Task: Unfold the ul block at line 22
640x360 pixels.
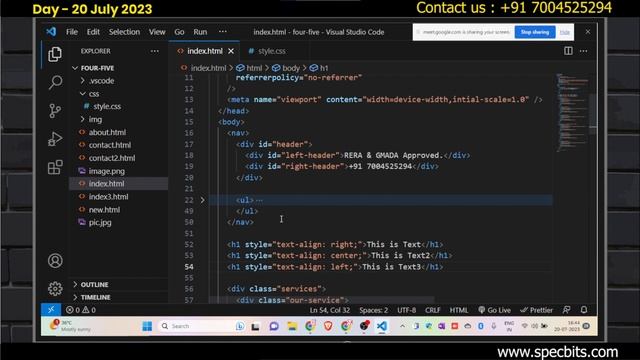Action: point(202,200)
